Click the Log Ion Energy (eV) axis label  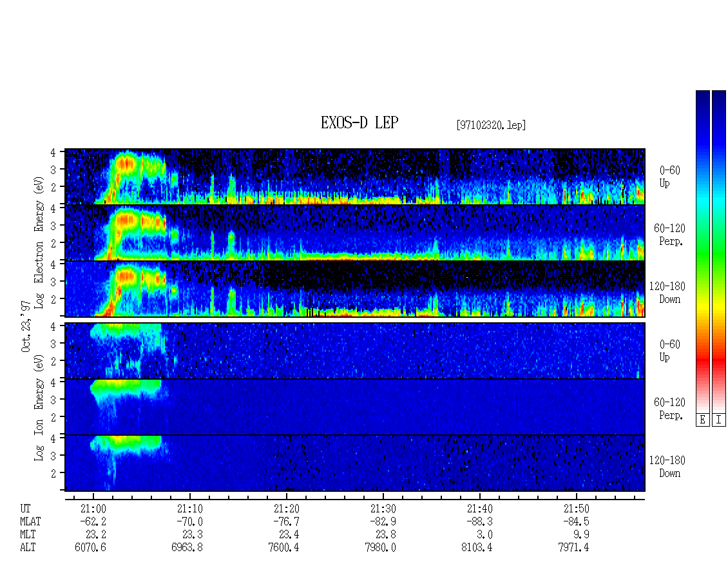click(39, 407)
